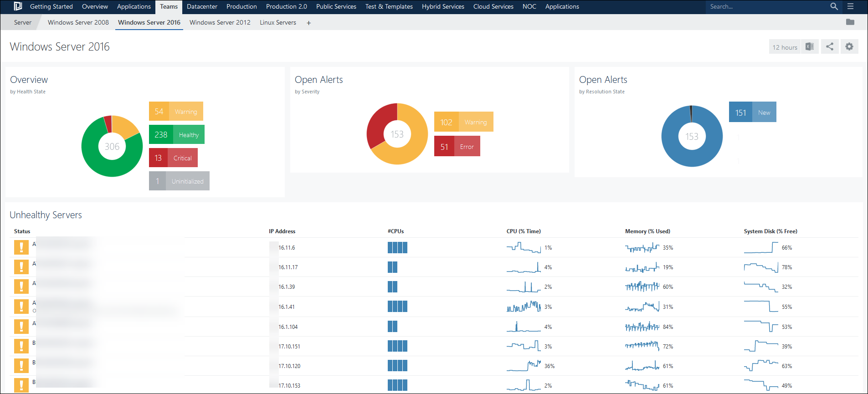The image size is (868, 394).
Task: Click warning status icon for 16.1.41 row
Action: click(21, 307)
